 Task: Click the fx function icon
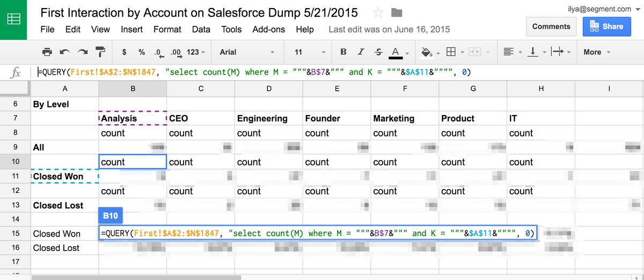(16, 73)
